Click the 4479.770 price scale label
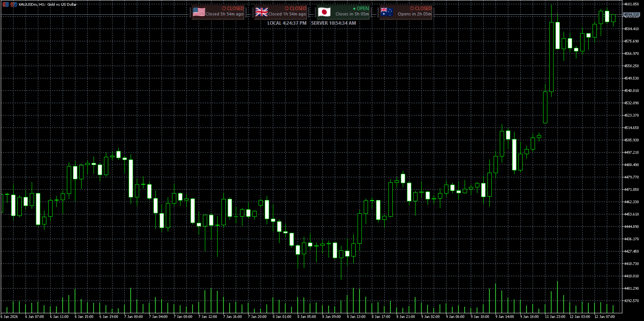 point(631,177)
